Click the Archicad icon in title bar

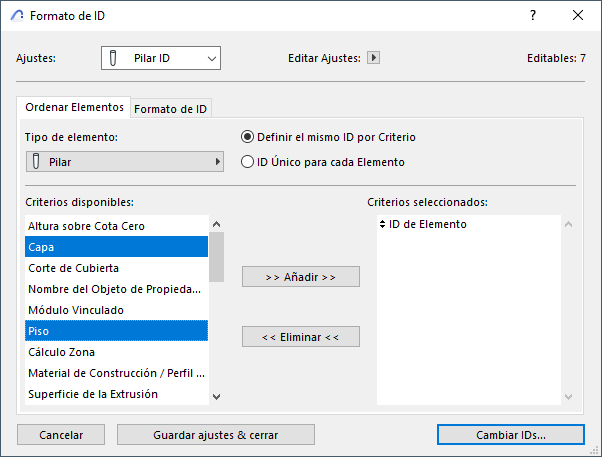[16, 16]
